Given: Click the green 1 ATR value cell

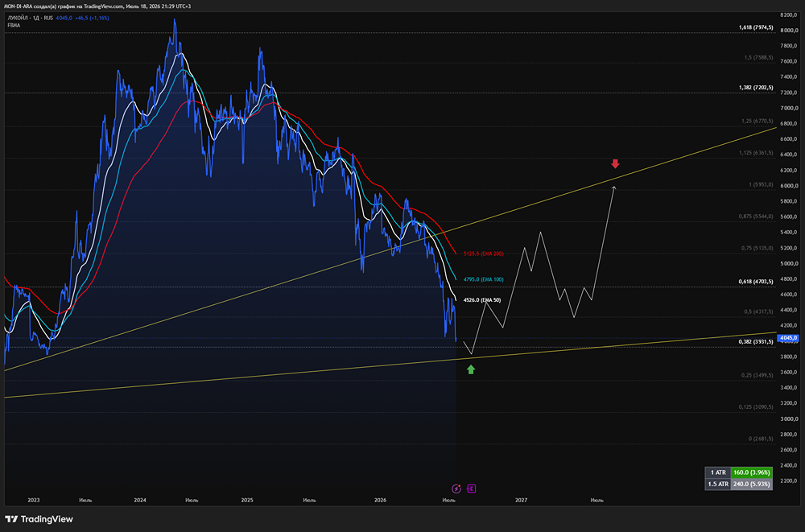Looking at the screenshot, I should pos(751,472).
